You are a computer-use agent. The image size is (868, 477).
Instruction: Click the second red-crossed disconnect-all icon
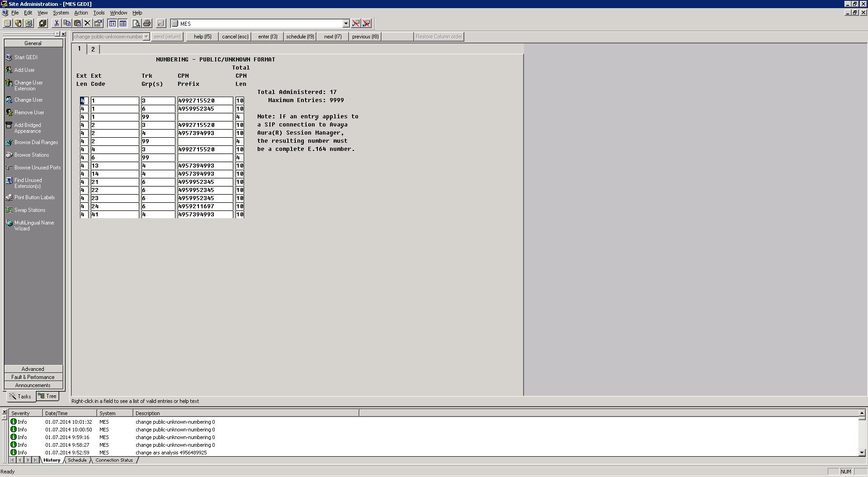(x=367, y=23)
